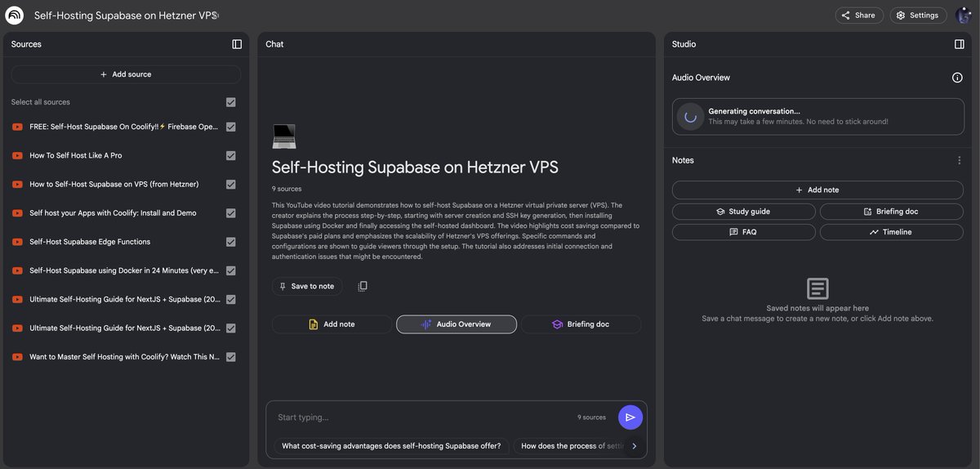This screenshot has height=469, width=980.
Task: Uncheck Self-Host Supabase Edge Functions source
Action: (231, 242)
